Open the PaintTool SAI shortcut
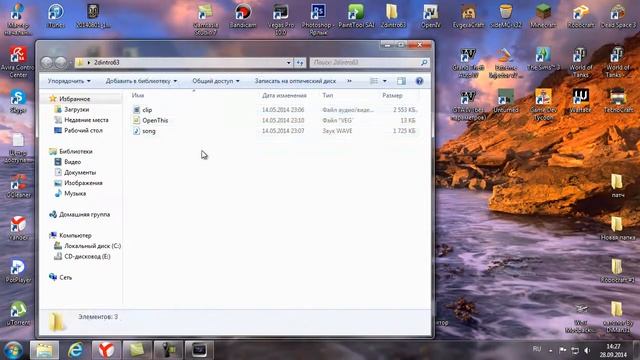The height and width of the screenshot is (360, 640). pos(356,16)
